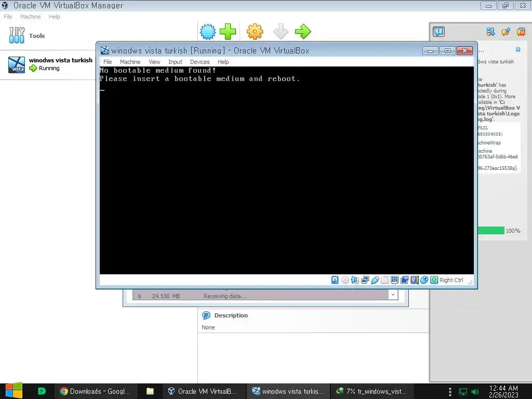This screenshot has width=532, height=399.
Task: Expand the dropdown arrow beside Receiving data
Action: [x=393, y=295]
